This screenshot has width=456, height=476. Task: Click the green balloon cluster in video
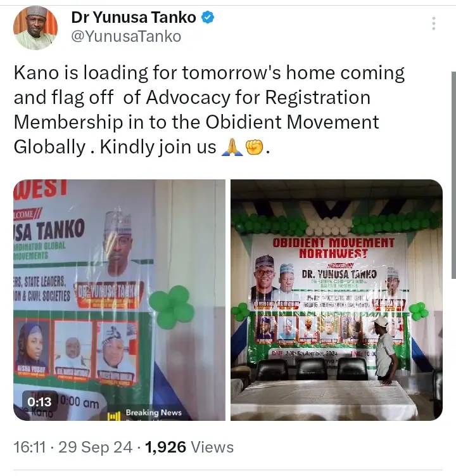click(x=172, y=307)
